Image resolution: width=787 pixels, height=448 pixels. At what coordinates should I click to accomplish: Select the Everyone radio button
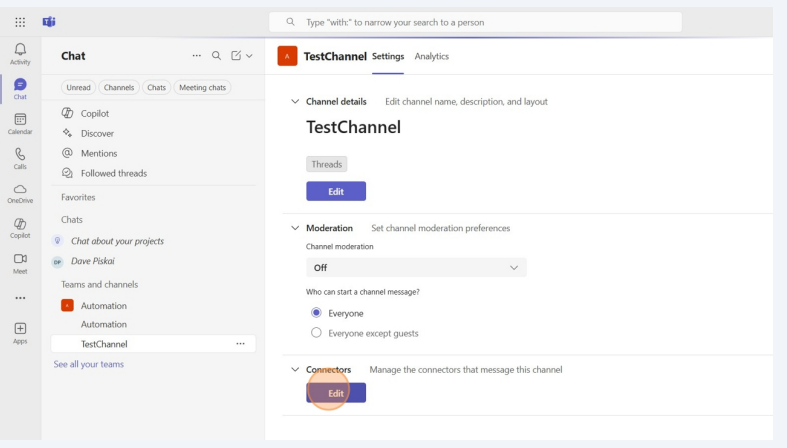[x=317, y=313]
